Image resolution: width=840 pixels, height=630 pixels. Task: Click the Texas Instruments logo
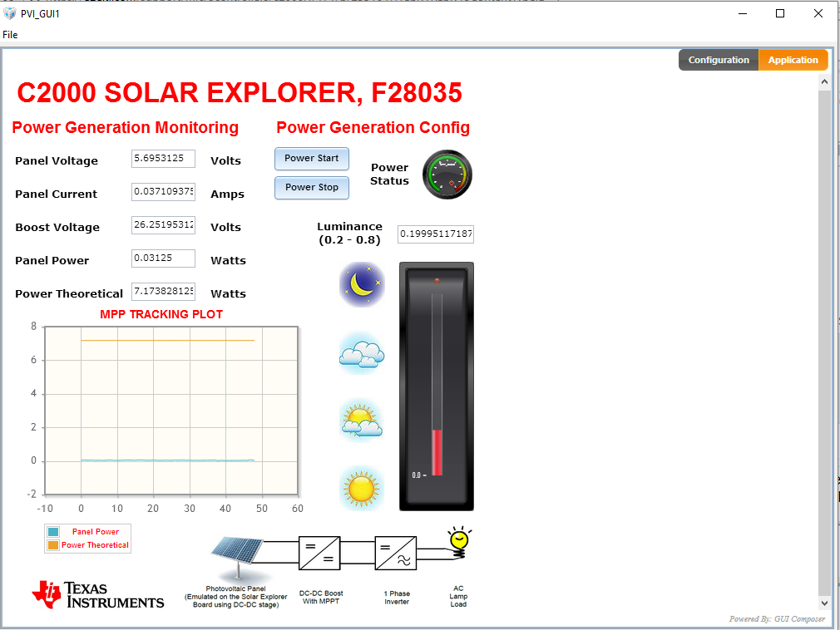pyautogui.click(x=98, y=594)
